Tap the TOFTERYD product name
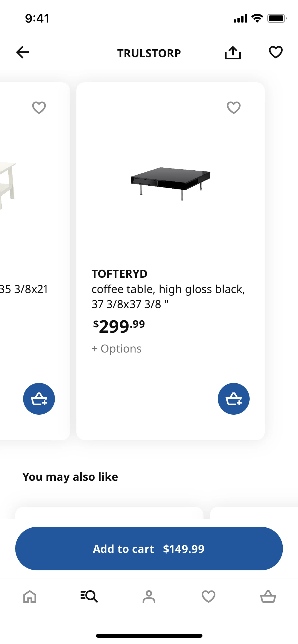The image size is (298, 644). pos(120,274)
